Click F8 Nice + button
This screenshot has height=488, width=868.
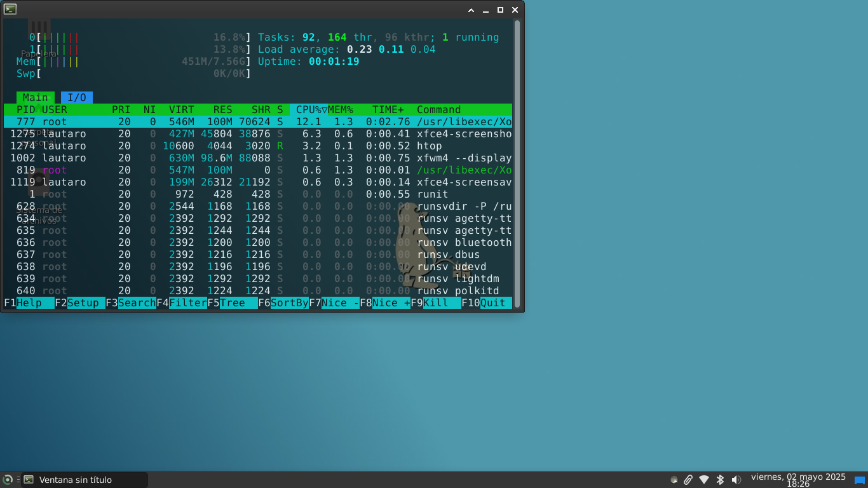385,302
